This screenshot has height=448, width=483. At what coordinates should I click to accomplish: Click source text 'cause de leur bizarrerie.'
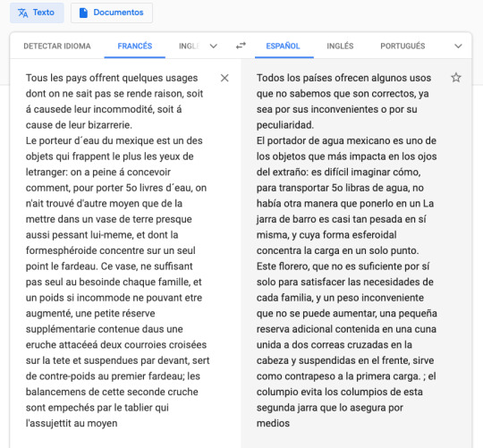click(x=79, y=125)
